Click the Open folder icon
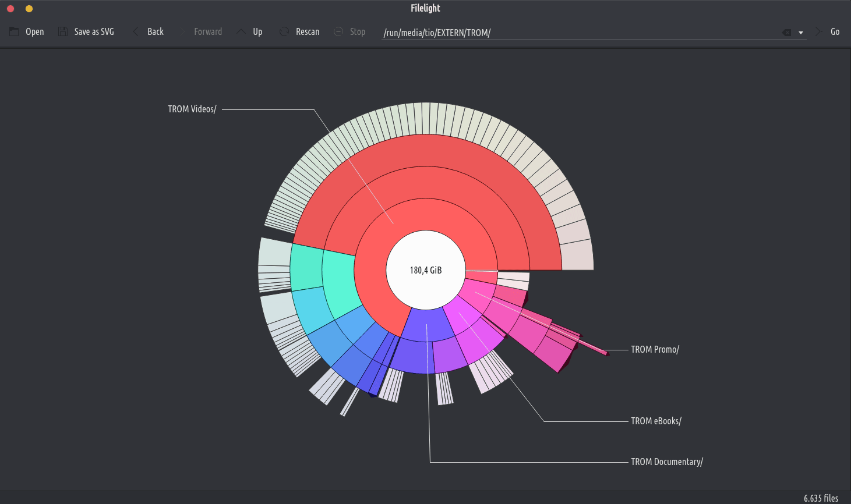 [14, 32]
